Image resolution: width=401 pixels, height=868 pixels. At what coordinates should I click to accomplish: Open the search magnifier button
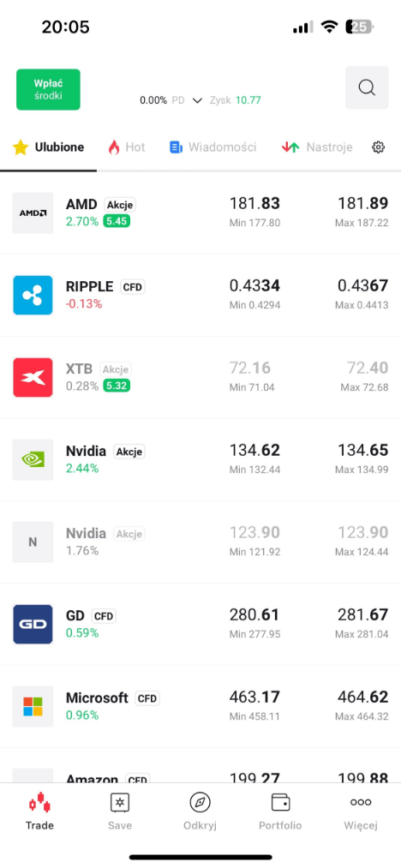[x=367, y=87]
